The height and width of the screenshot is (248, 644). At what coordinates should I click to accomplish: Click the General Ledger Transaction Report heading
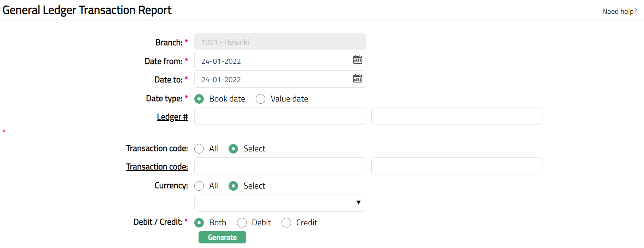pos(87,10)
